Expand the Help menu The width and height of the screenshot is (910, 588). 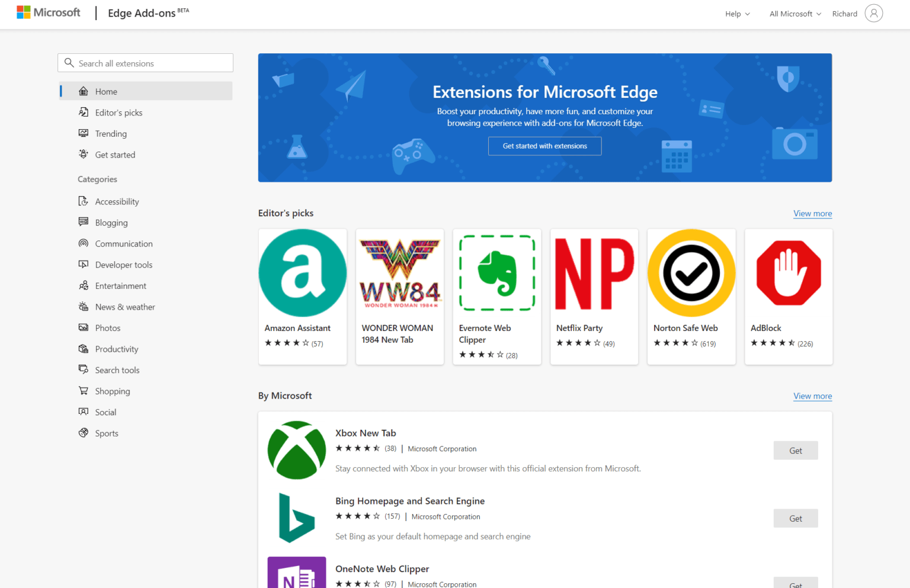737,13
